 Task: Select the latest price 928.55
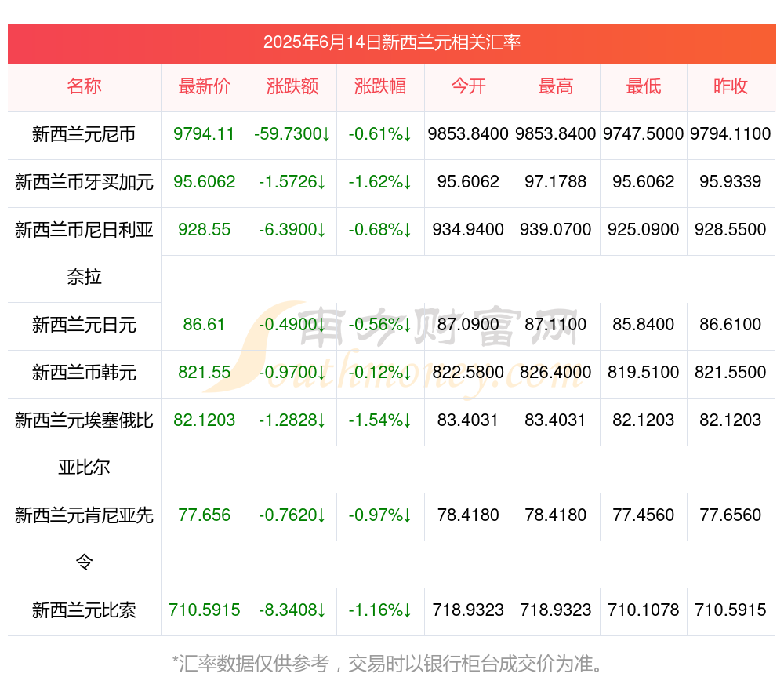[x=204, y=230]
